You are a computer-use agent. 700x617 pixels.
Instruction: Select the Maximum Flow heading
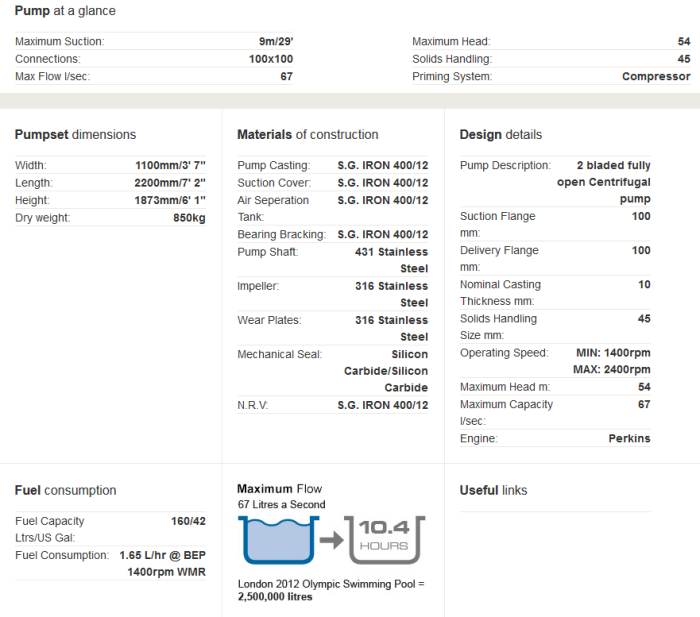coord(279,489)
